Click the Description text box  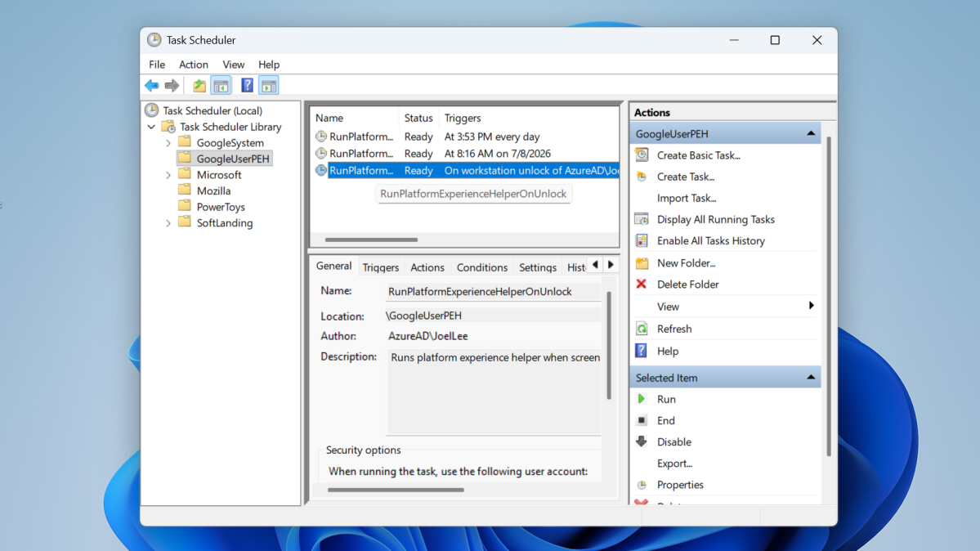(x=494, y=392)
